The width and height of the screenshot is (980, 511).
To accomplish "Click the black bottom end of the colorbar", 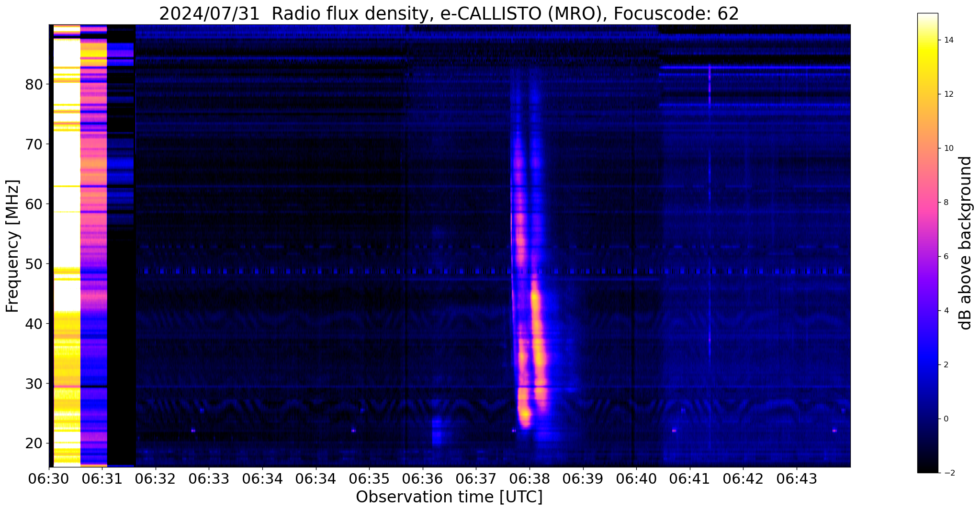I will (x=927, y=468).
